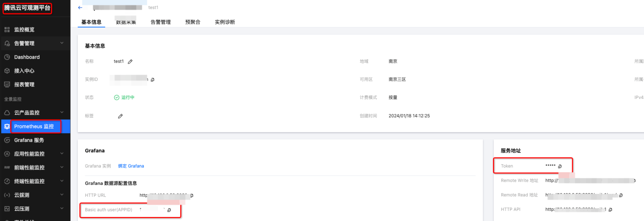Click the green 运行中 status icon
Screen dimensions: 644x221
117,97
